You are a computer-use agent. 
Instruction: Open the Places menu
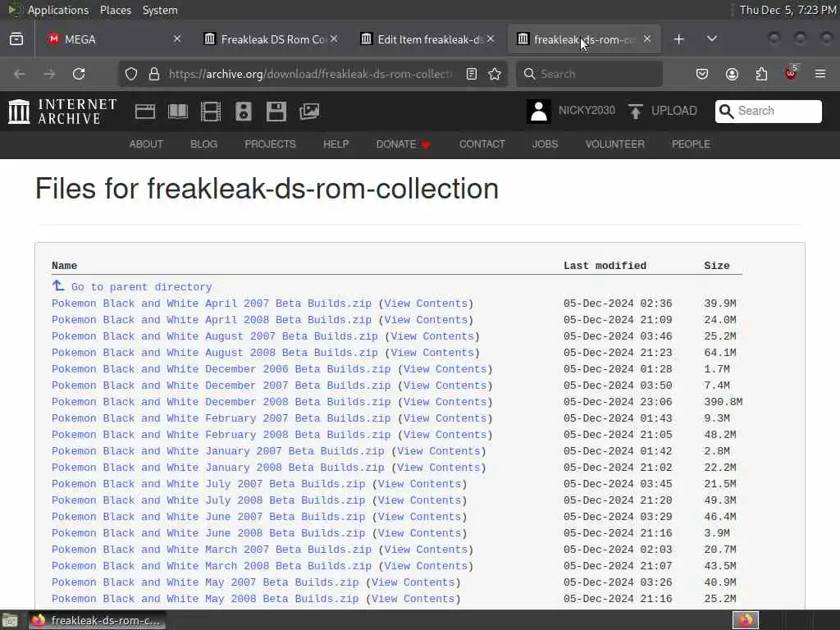pos(115,10)
